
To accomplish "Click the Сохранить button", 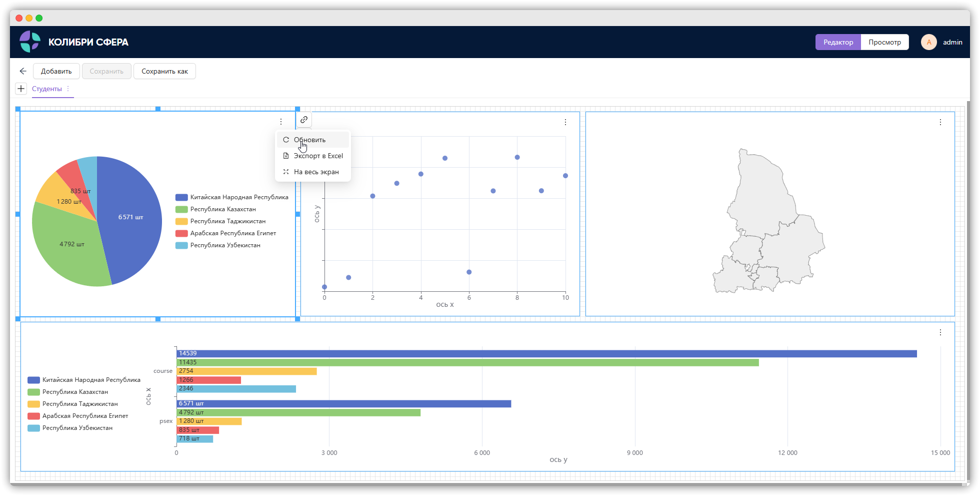I will coord(106,71).
